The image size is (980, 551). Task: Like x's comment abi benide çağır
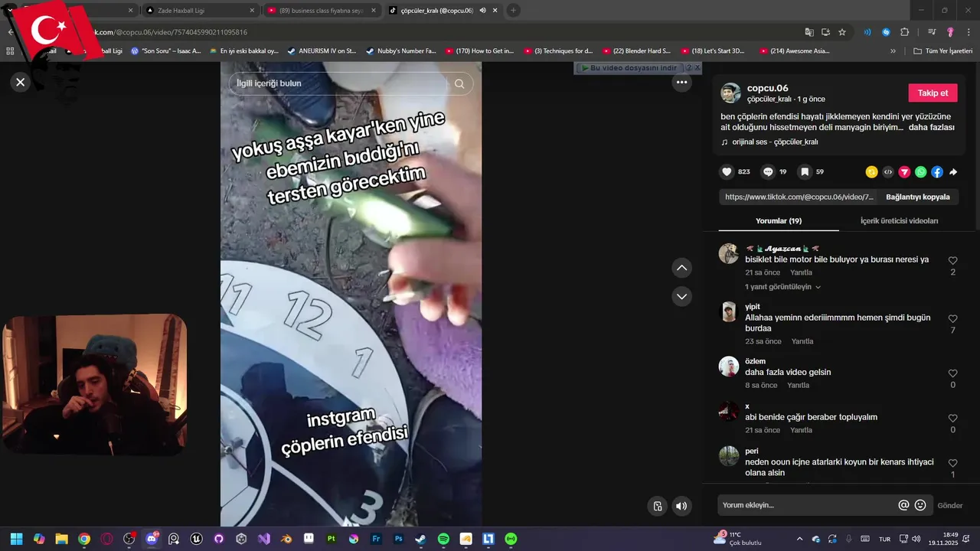[x=952, y=419]
